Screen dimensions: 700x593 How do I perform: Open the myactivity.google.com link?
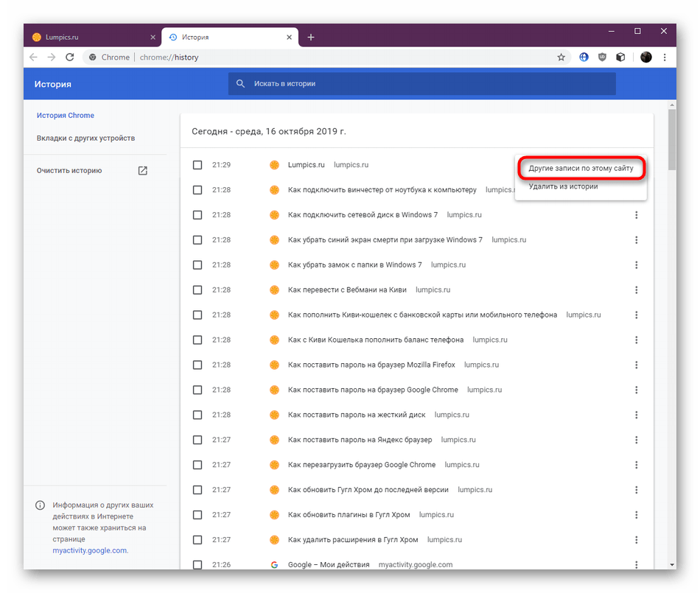click(90, 550)
